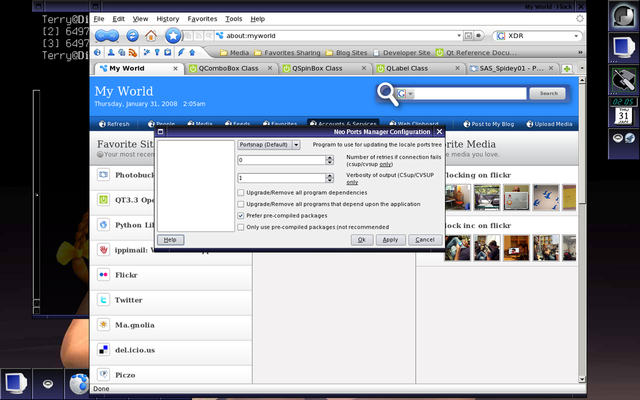Open a new tab with the green plus icon
Screen dimensions: 640x400
tap(567, 69)
